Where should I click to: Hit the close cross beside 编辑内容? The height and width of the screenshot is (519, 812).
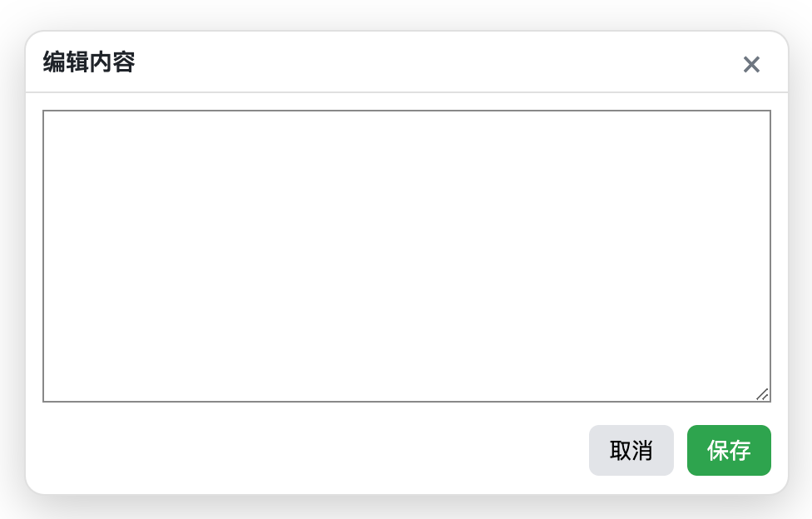751,65
